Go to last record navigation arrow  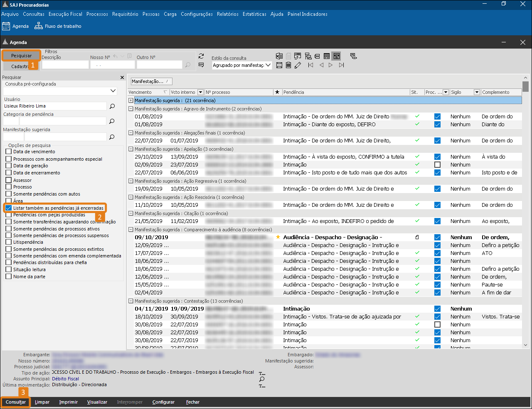pos(341,65)
